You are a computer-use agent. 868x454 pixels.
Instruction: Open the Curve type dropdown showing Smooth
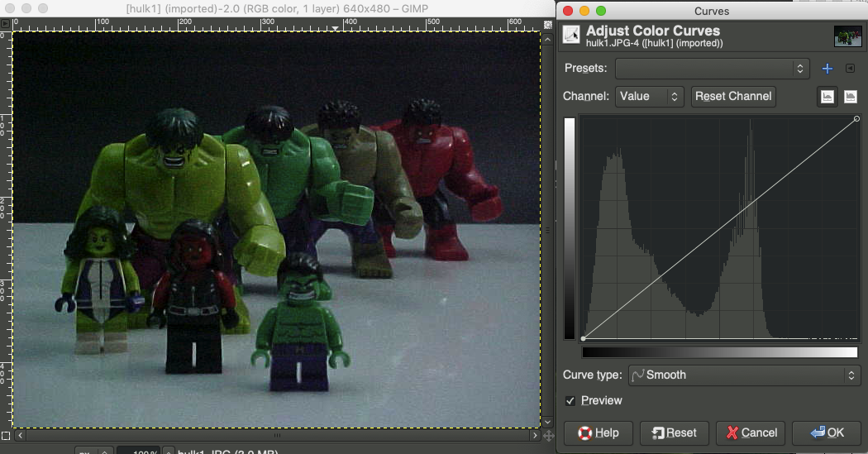point(745,375)
